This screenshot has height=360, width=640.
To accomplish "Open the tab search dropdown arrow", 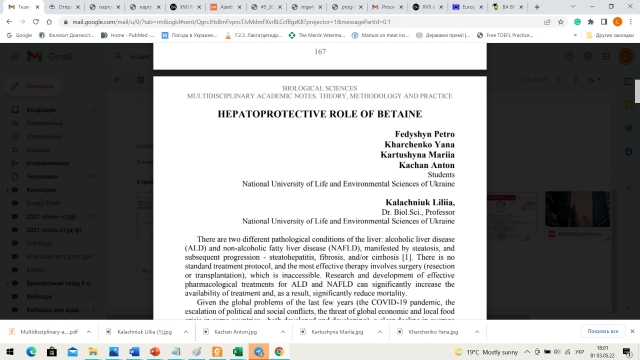I will click(573, 7).
